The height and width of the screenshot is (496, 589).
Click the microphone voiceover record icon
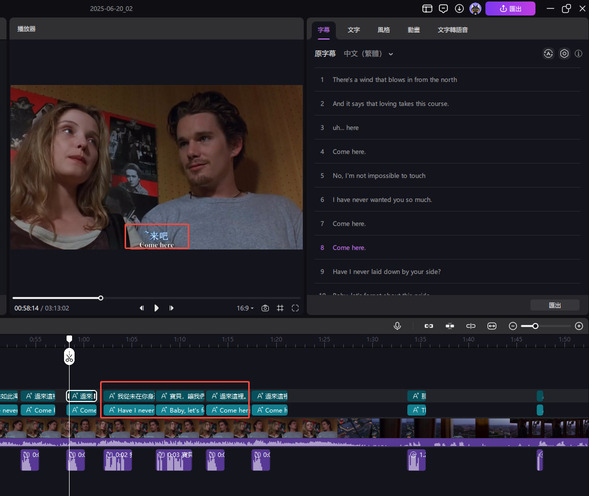(397, 326)
